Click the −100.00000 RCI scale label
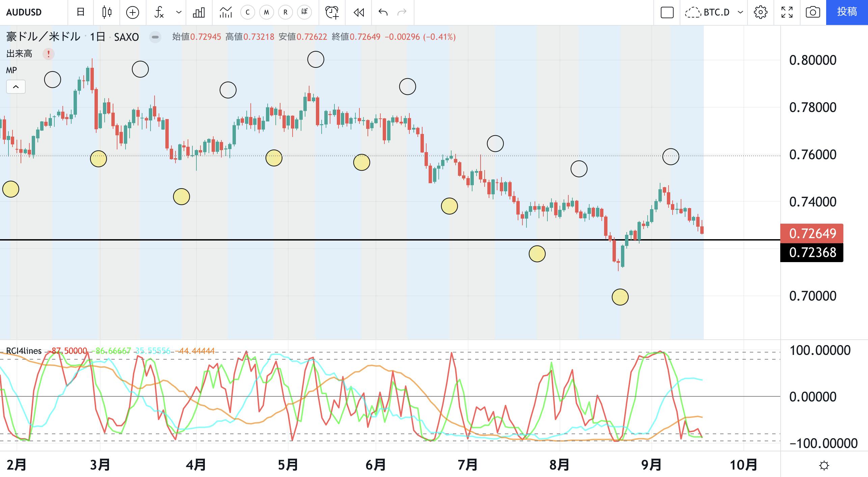Viewport: 868px width, 477px height. 823,443
